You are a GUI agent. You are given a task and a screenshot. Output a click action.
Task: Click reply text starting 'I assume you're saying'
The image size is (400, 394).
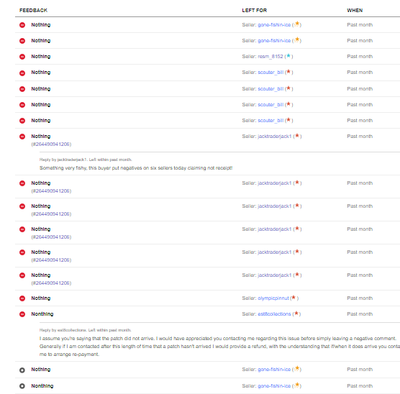tap(220, 346)
